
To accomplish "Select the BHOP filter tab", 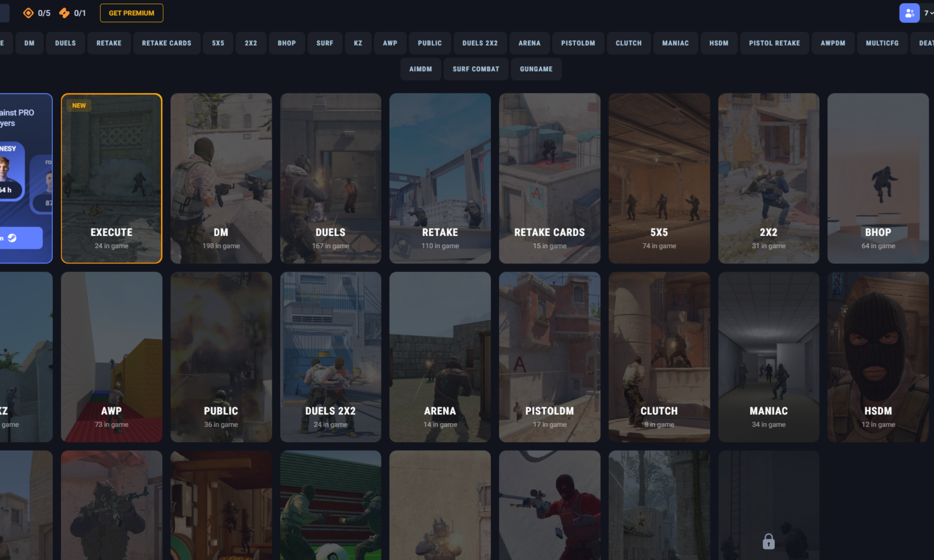I will click(286, 43).
